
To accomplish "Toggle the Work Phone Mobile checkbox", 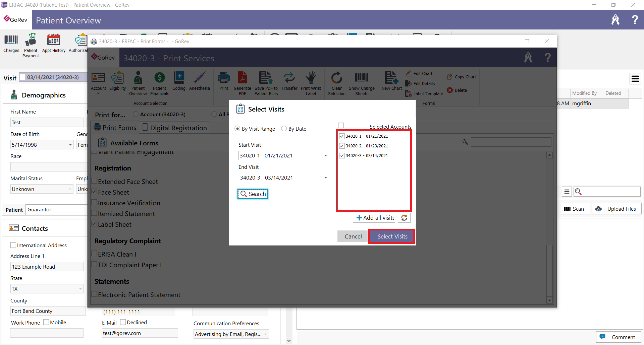I will (x=46, y=322).
